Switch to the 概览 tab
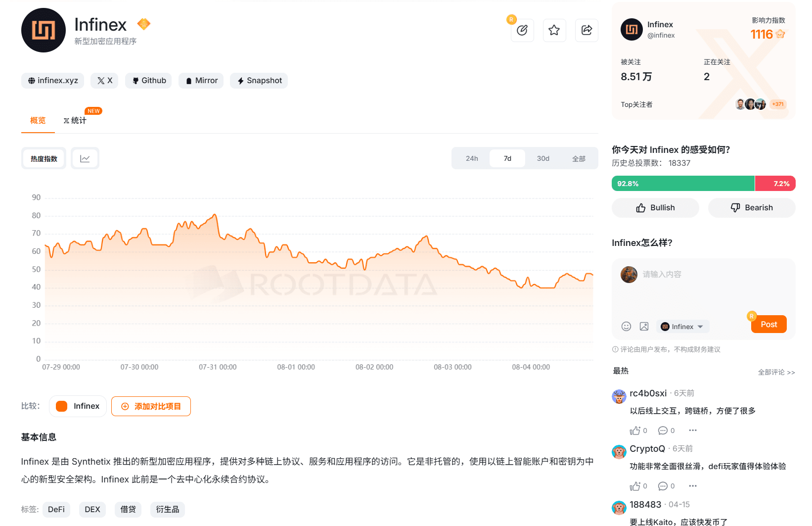This screenshot has width=812, height=526. click(38, 120)
